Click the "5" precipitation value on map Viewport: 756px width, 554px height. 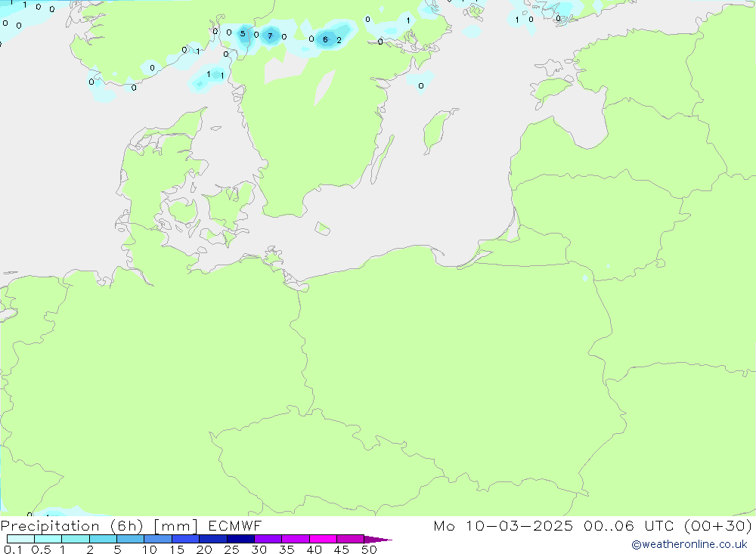click(x=243, y=34)
